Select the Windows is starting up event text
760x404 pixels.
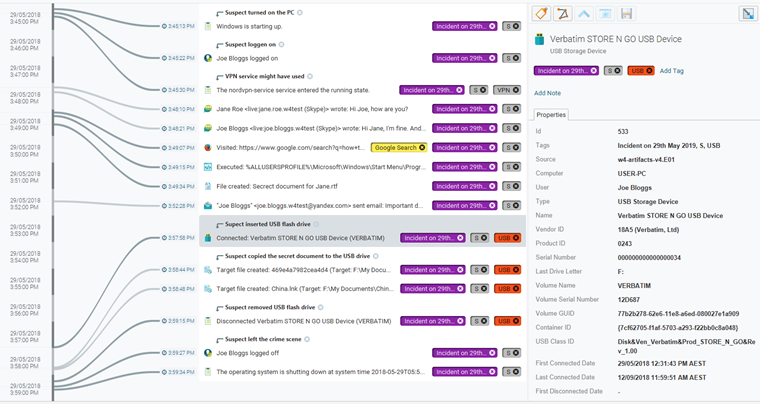(x=250, y=26)
